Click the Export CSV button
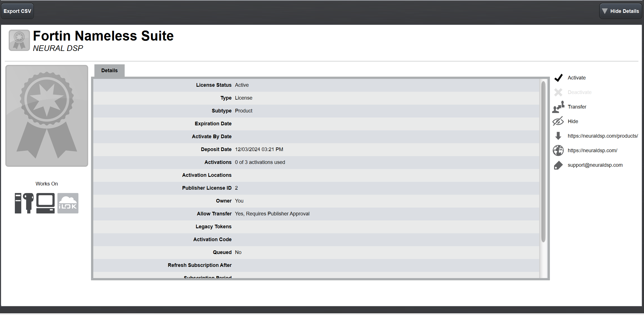 17,11
